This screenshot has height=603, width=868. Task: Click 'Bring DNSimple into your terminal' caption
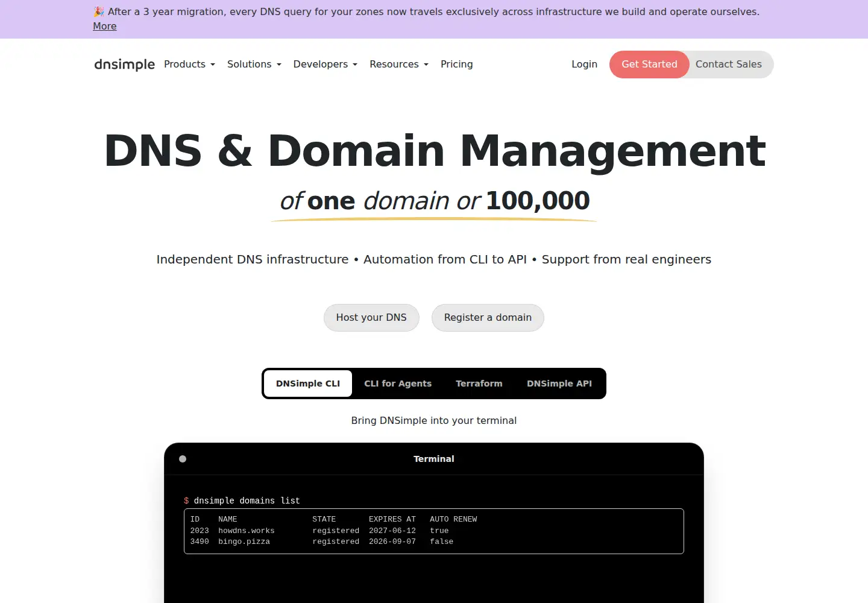pos(434,420)
